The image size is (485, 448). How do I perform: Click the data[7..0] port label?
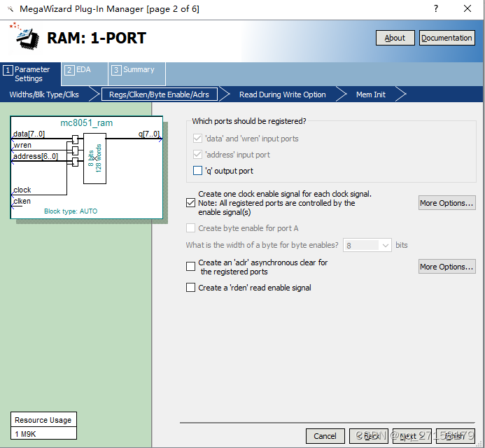pos(29,134)
